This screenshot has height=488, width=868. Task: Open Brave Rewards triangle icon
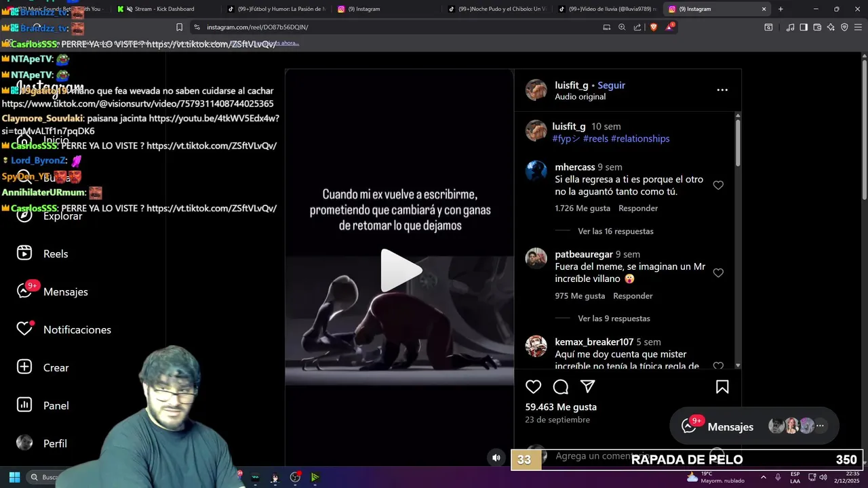pos(669,27)
